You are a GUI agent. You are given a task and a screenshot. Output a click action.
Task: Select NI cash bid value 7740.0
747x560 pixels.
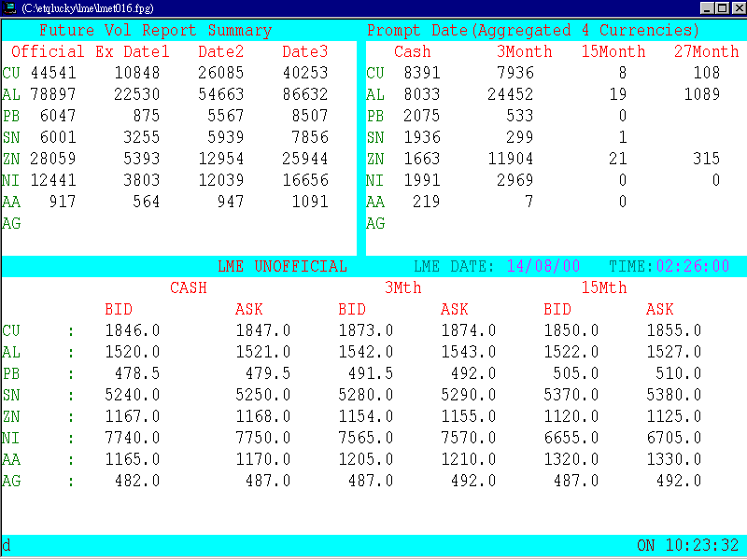(128, 438)
